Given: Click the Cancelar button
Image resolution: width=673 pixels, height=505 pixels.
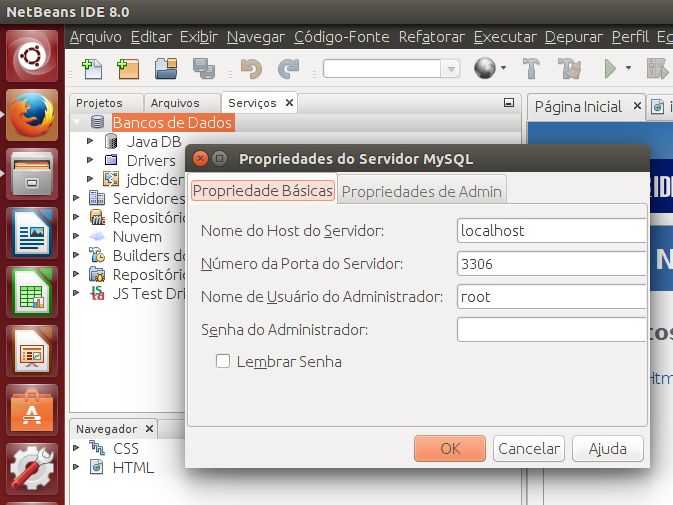Looking at the screenshot, I should [x=529, y=448].
